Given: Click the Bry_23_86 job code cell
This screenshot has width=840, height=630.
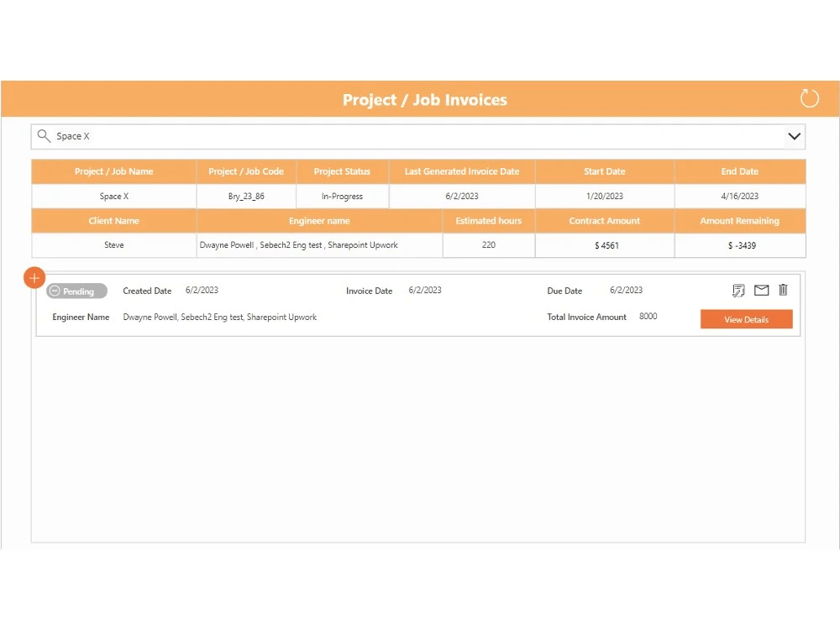Looking at the screenshot, I should 246,196.
